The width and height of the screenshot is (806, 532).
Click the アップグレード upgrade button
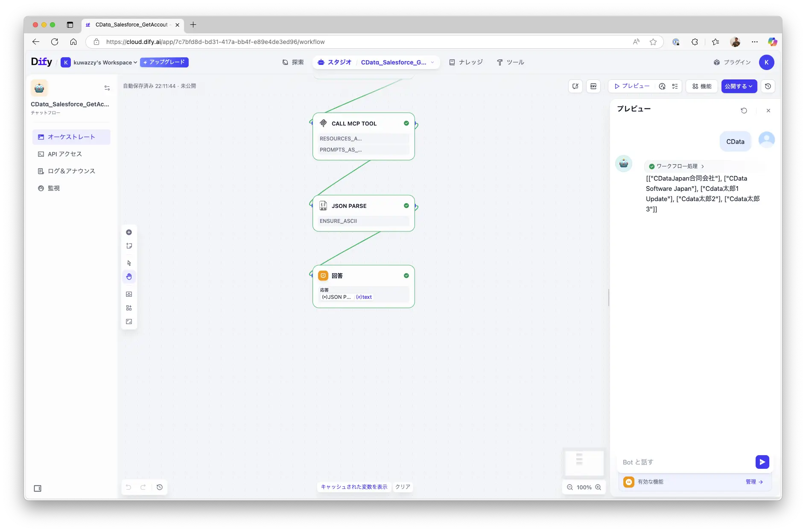[x=164, y=62]
